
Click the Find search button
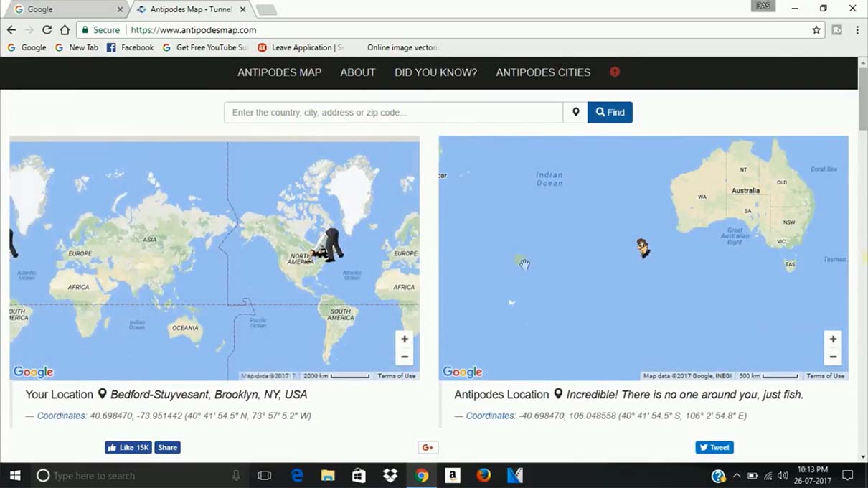610,113
